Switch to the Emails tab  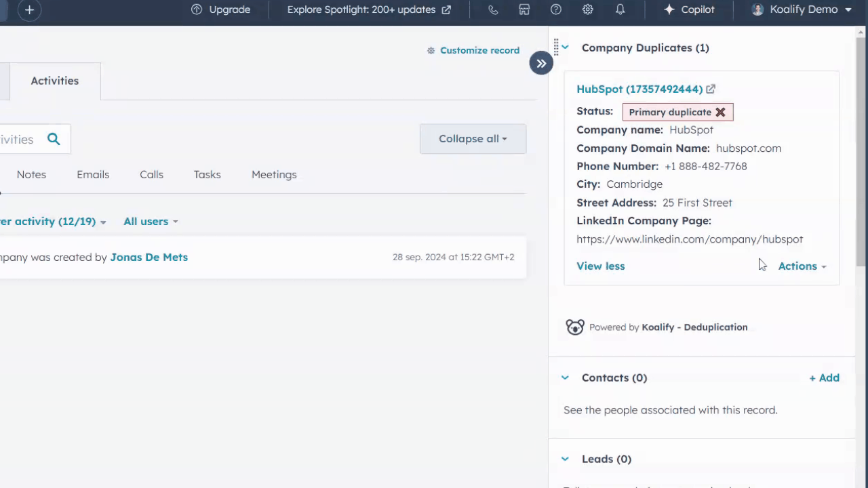pyautogui.click(x=93, y=174)
